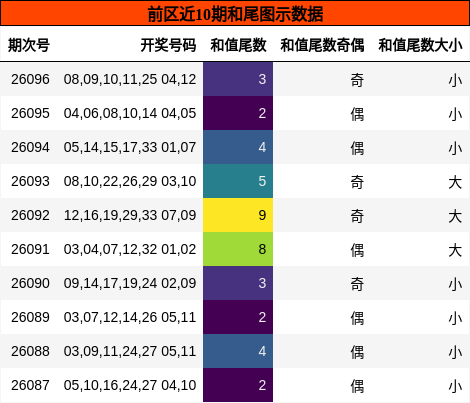Select numbers 08,09,10,11,25 04,12
The width and height of the screenshot is (470, 403).
click(x=130, y=79)
